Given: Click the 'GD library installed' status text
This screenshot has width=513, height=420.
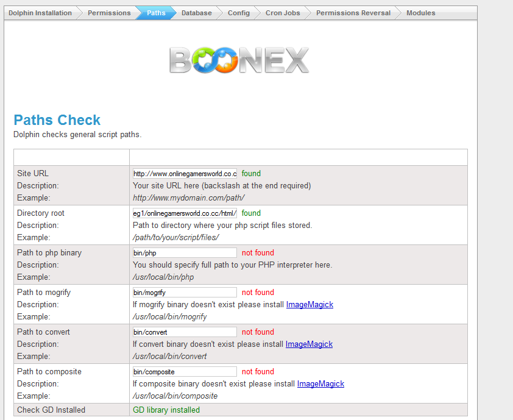Looking at the screenshot, I should pyautogui.click(x=166, y=410).
